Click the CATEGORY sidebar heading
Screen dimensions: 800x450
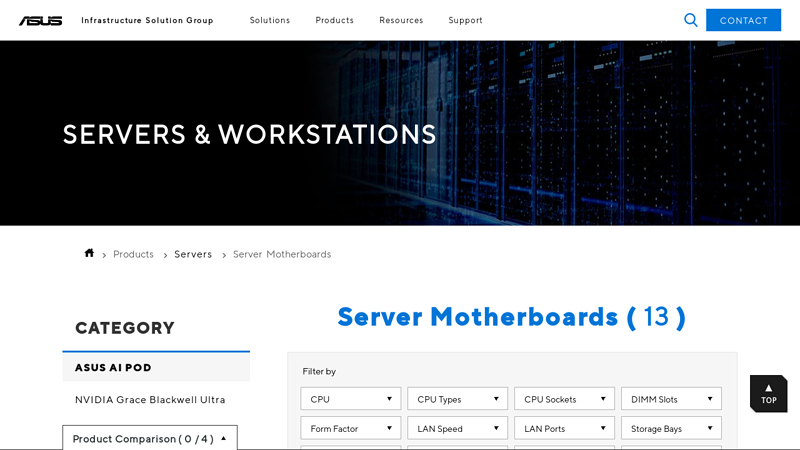tap(125, 328)
